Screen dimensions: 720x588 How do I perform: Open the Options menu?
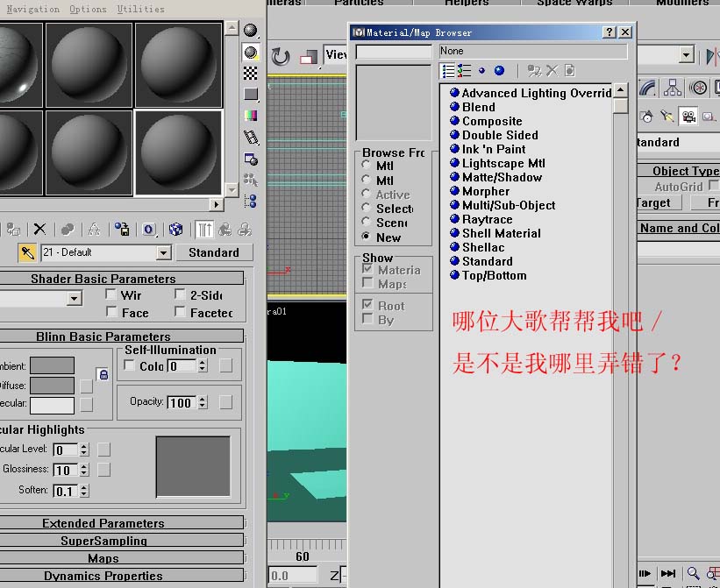[x=88, y=9]
